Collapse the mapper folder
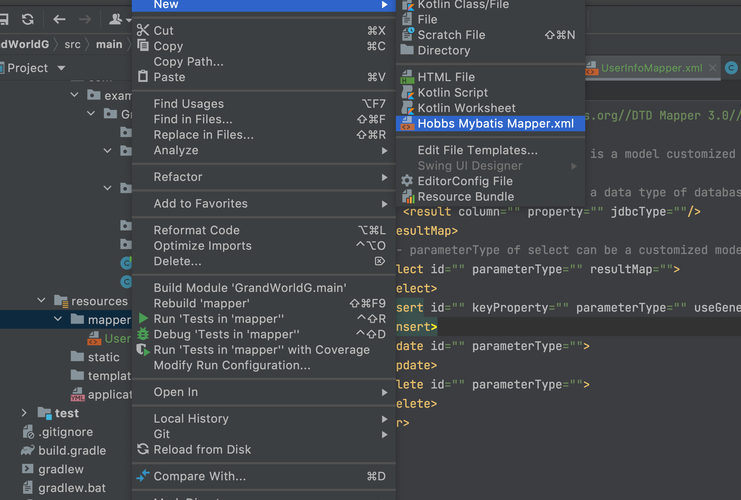The image size is (741, 500). click(x=58, y=319)
